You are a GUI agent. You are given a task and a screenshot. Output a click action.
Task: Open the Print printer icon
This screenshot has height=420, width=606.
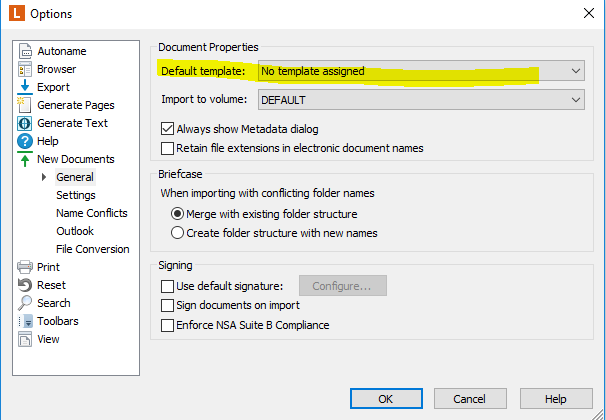click(25, 267)
